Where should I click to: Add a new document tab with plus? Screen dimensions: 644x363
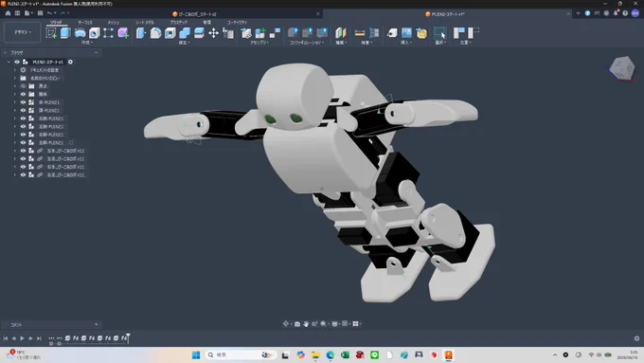(578, 13)
